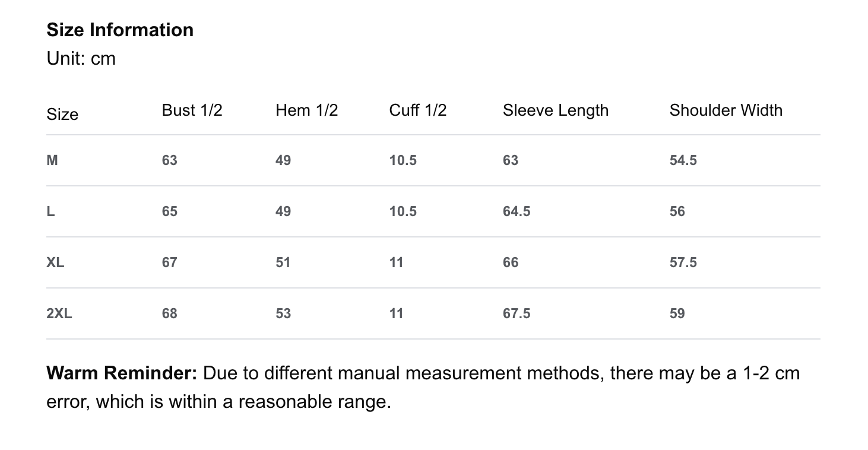Click the Size Information heading

tap(120, 30)
